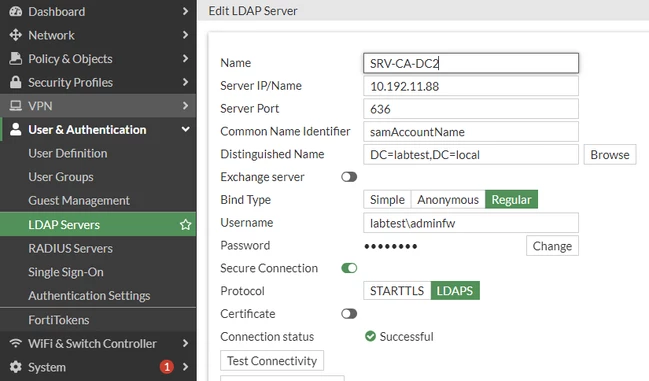
Task: Expand the Dashboard menu chevron
Action: [x=185, y=12]
